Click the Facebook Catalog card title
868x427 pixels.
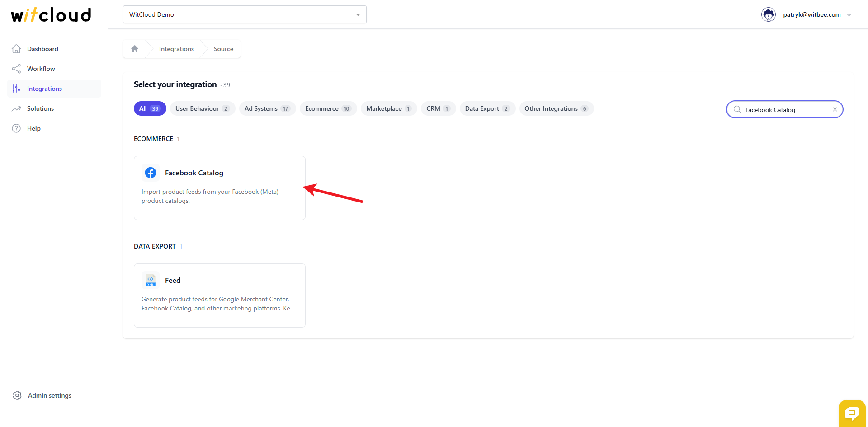(194, 173)
